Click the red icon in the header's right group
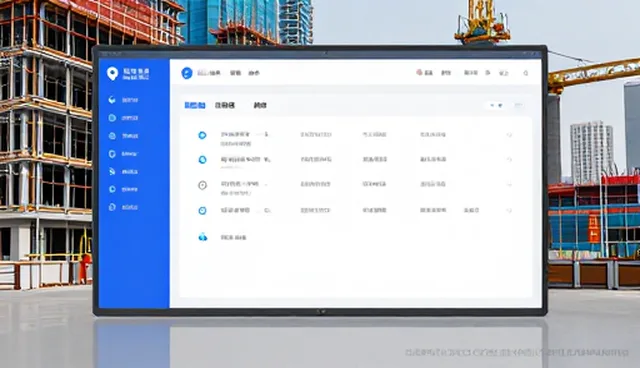Screen dimensions: 640x368 (419, 73)
